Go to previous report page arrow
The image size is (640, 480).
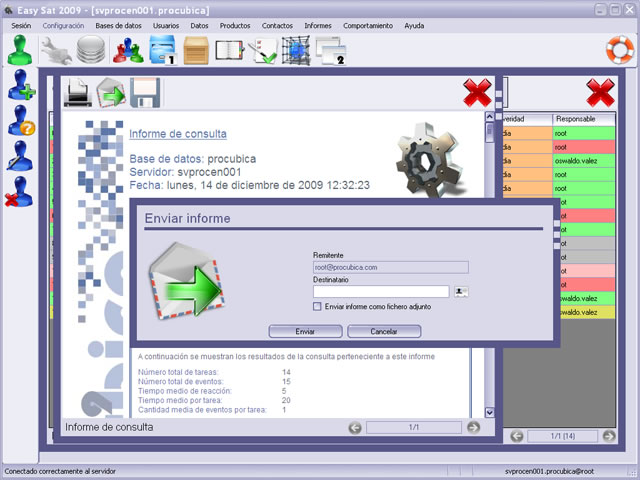click(355, 428)
